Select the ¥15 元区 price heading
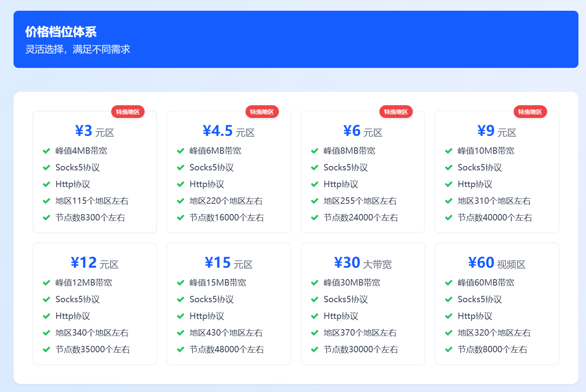The width and height of the screenshot is (586, 392). click(x=228, y=263)
